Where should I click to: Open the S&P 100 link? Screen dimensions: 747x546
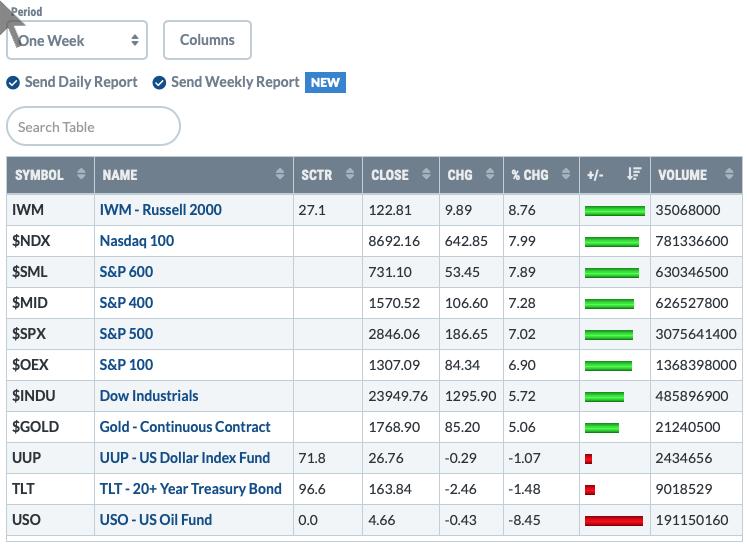(x=126, y=364)
